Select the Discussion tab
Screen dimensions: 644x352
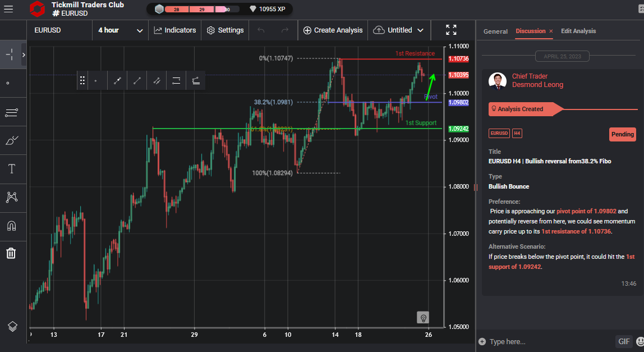531,31
